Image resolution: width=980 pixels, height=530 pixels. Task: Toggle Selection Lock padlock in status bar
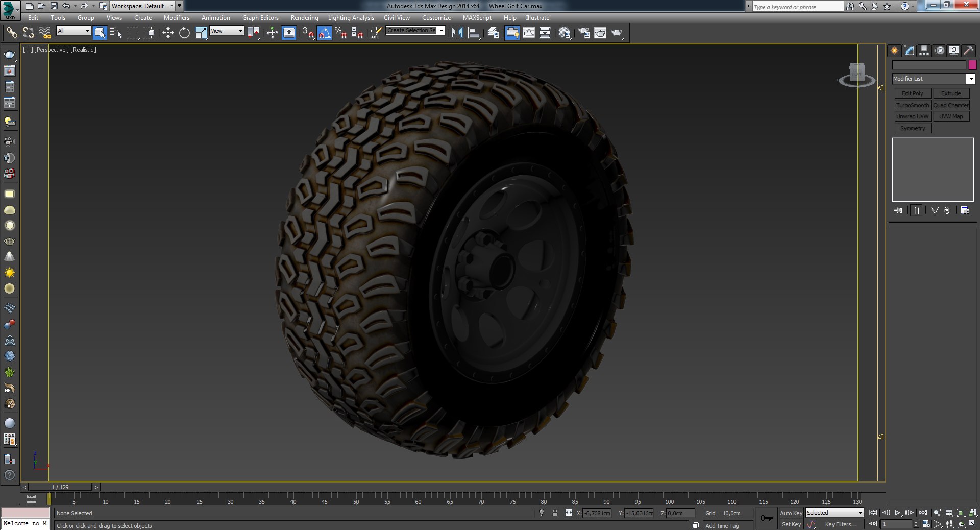pos(555,513)
